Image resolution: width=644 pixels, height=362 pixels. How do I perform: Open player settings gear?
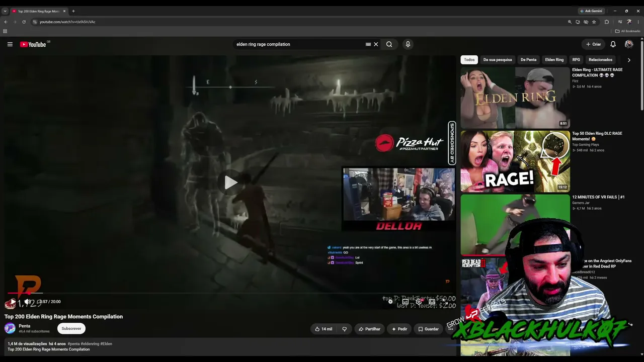coord(418,302)
